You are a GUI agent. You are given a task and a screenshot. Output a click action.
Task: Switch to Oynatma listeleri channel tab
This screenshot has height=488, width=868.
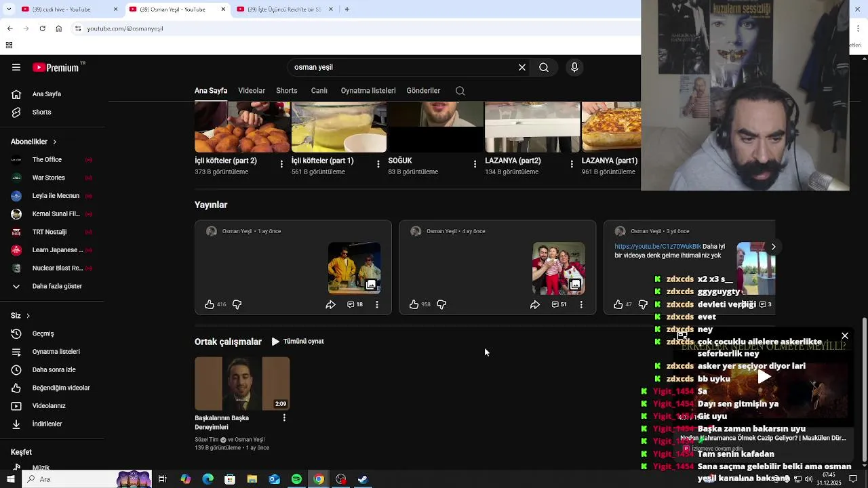(368, 91)
